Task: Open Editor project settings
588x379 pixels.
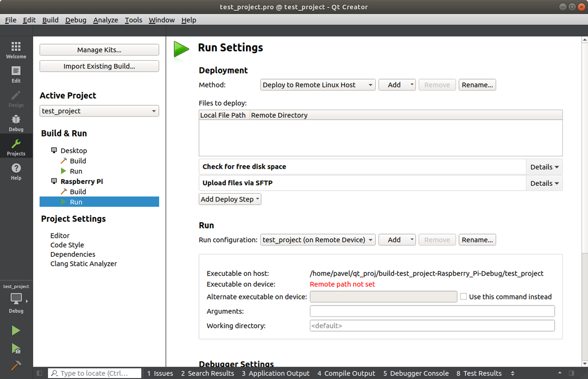Action: (60, 235)
